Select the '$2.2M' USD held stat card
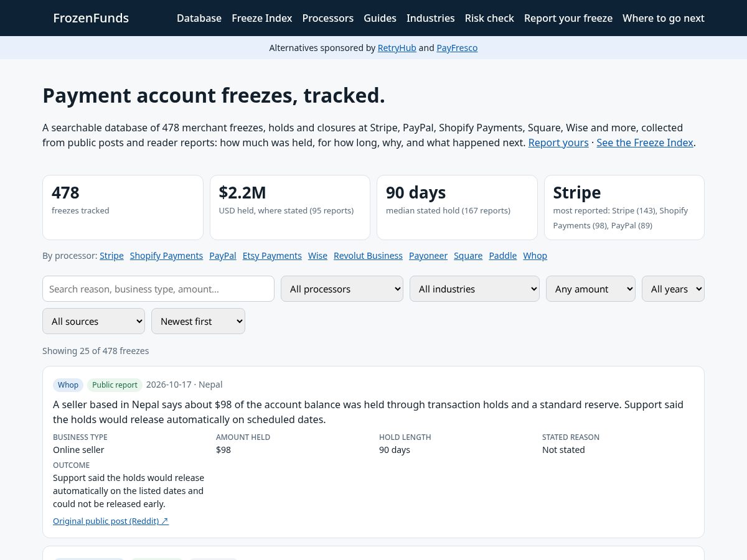Image resolution: width=747 pixels, height=560 pixels. tap(290, 207)
